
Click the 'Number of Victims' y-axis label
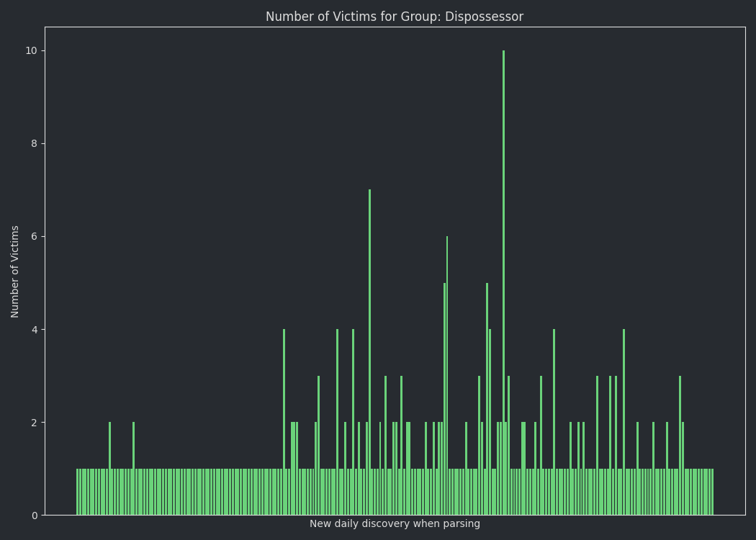click(x=14, y=271)
